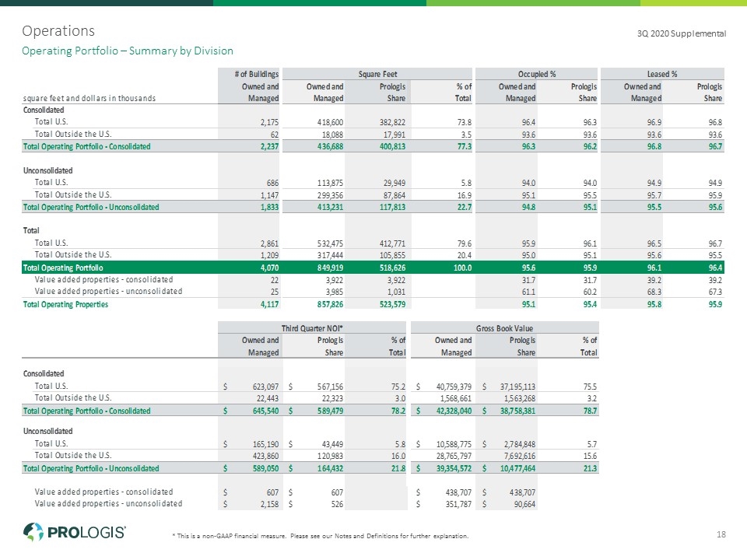747x560 pixels.
Task: Select unconsolidated NOI 165,190
Action: (x=265, y=445)
